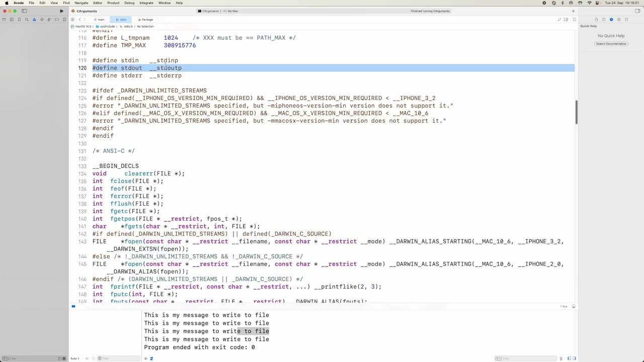Open the Auto variables scope dropdown

(75, 358)
